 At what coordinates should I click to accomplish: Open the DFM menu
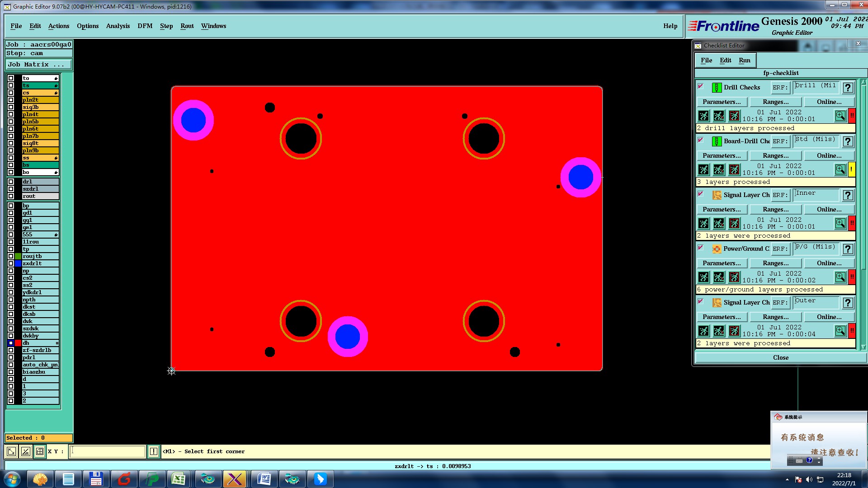pyautogui.click(x=145, y=26)
